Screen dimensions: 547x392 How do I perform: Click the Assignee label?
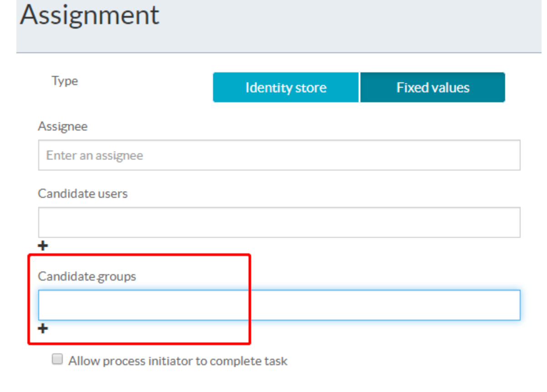pyautogui.click(x=62, y=126)
